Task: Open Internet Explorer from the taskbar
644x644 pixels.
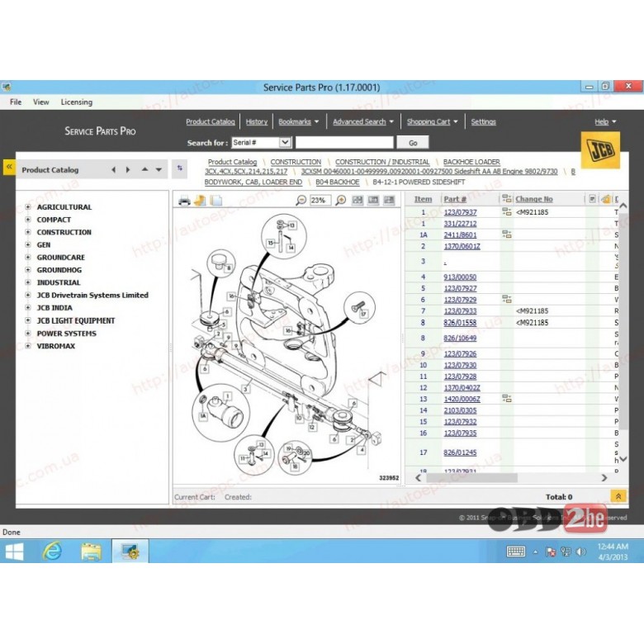Action: coord(53,552)
